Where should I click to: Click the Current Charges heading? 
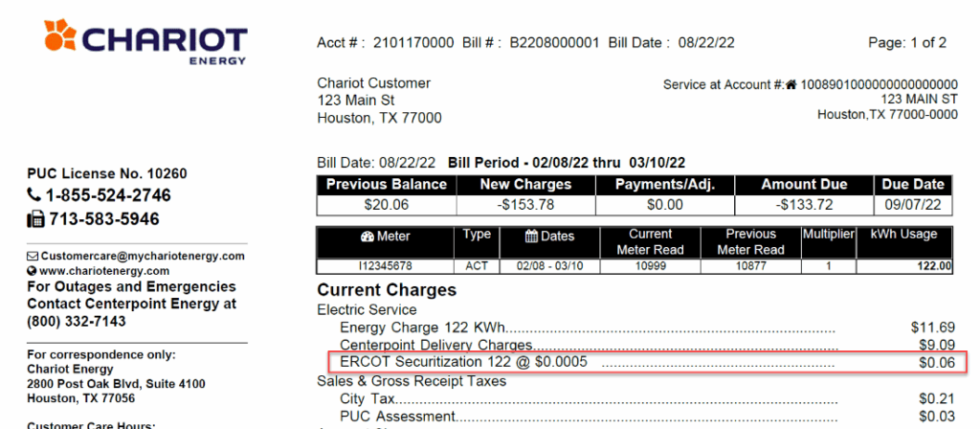[387, 290]
